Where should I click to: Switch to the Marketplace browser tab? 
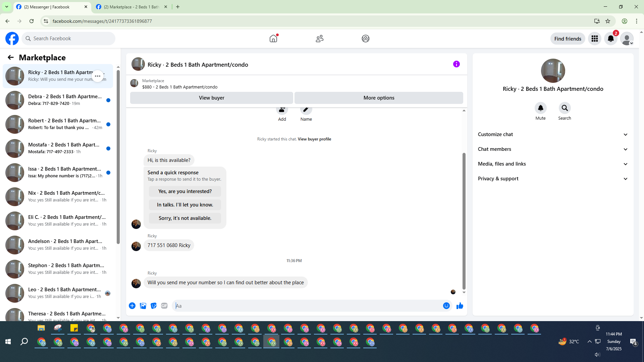131,7
